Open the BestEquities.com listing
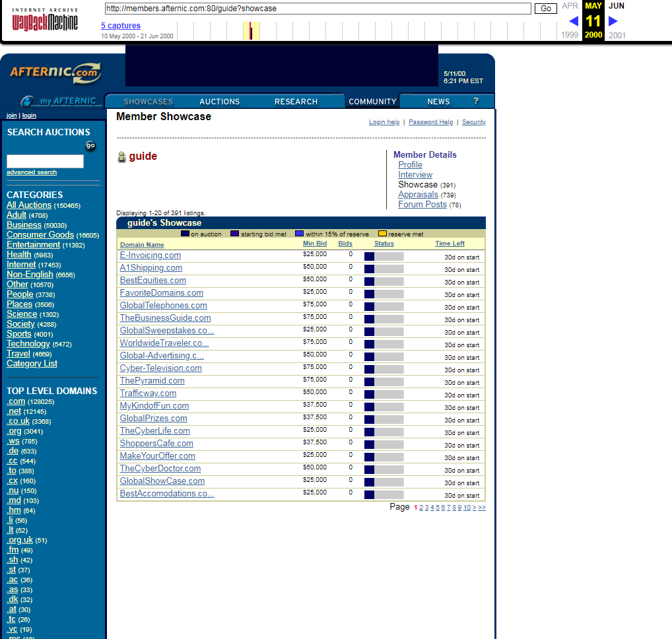672x639 pixels. (x=153, y=281)
